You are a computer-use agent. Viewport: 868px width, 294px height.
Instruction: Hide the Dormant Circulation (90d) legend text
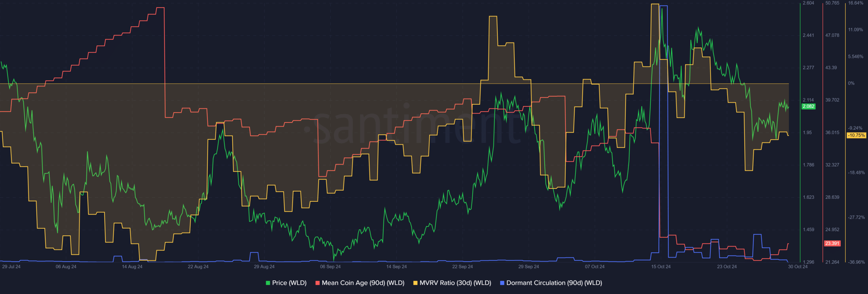pos(554,283)
